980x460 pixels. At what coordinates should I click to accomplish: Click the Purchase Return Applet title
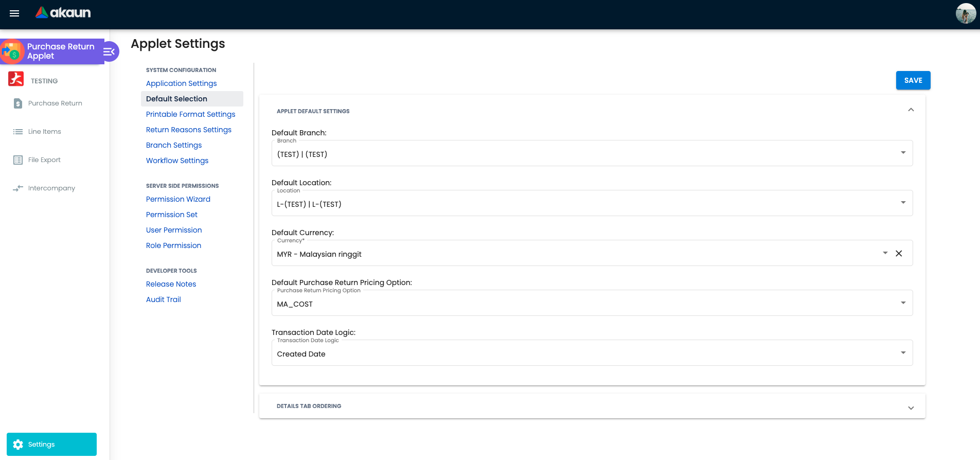point(61,51)
